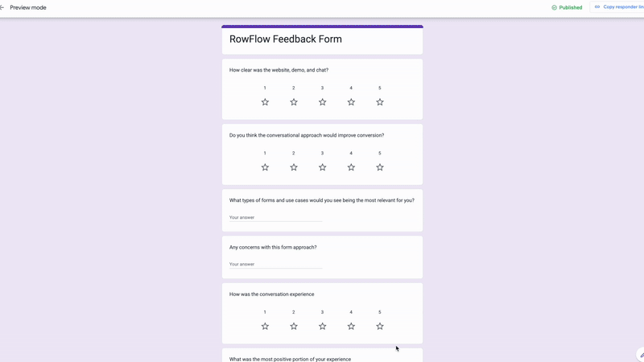Give conversion improvement question 5 stars
Viewport: 644px width, 362px height.
[380, 167]
